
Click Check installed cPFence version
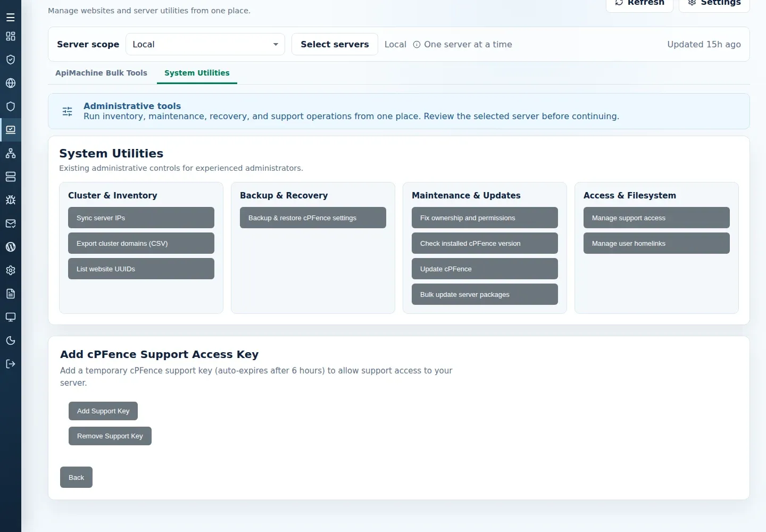tap(485, 243)
